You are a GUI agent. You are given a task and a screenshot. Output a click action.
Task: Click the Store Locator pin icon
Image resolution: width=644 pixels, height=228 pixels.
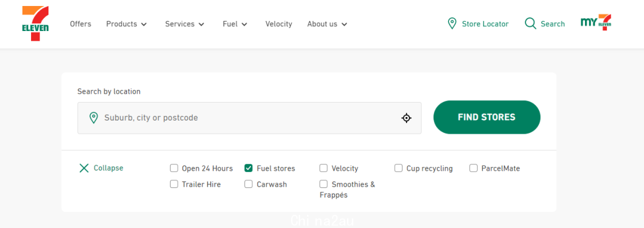click(452, 23)
